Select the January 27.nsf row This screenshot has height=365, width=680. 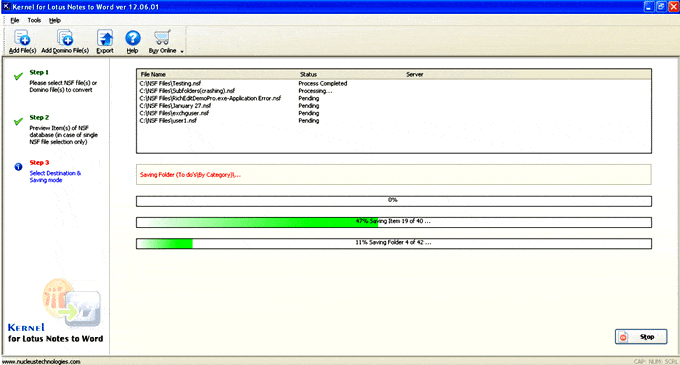coord(394,106)
